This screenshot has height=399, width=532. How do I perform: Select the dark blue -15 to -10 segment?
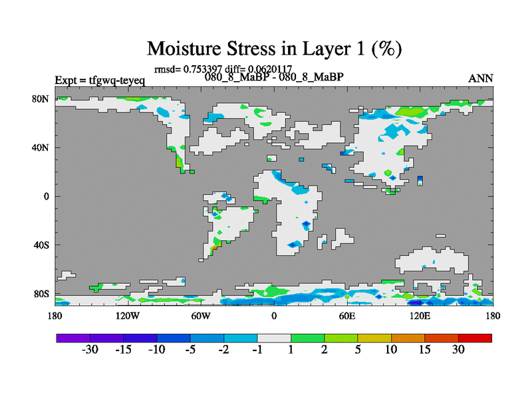coord(140,338)
